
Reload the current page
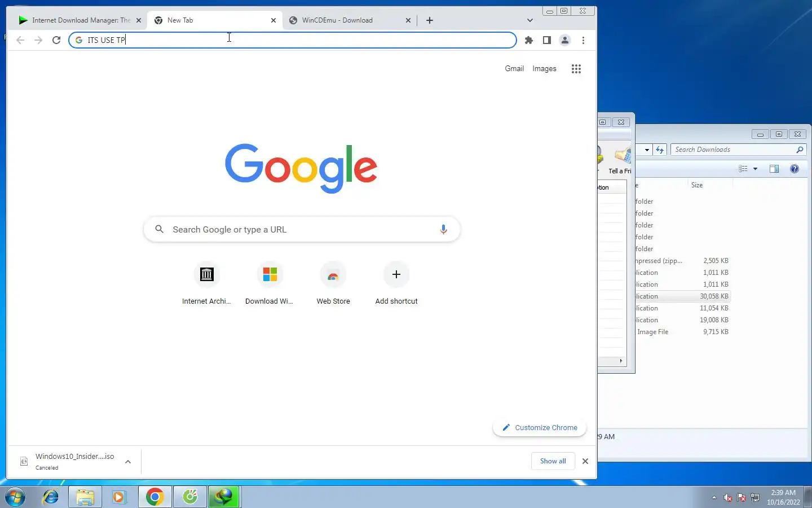click(x=56, y=40)
